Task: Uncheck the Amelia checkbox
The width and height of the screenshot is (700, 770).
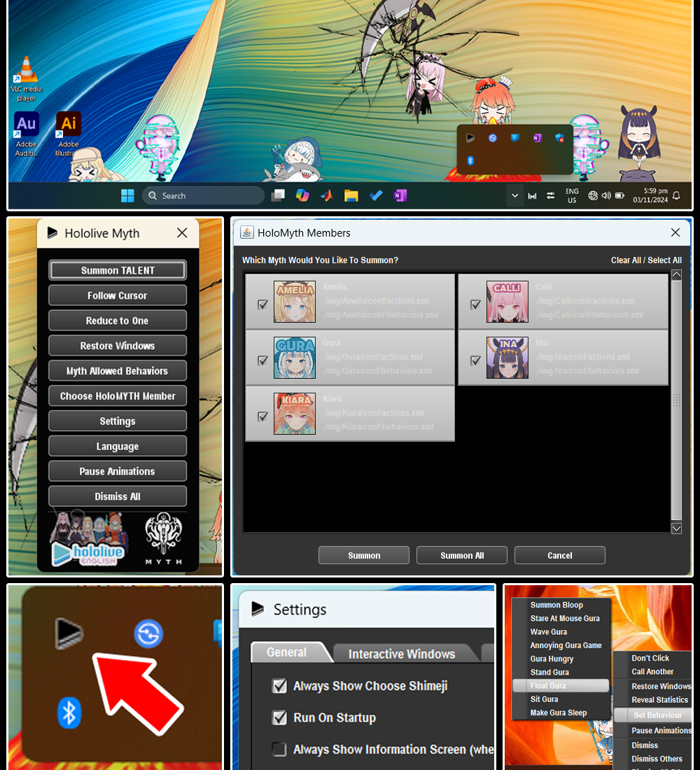Action: 262,304
